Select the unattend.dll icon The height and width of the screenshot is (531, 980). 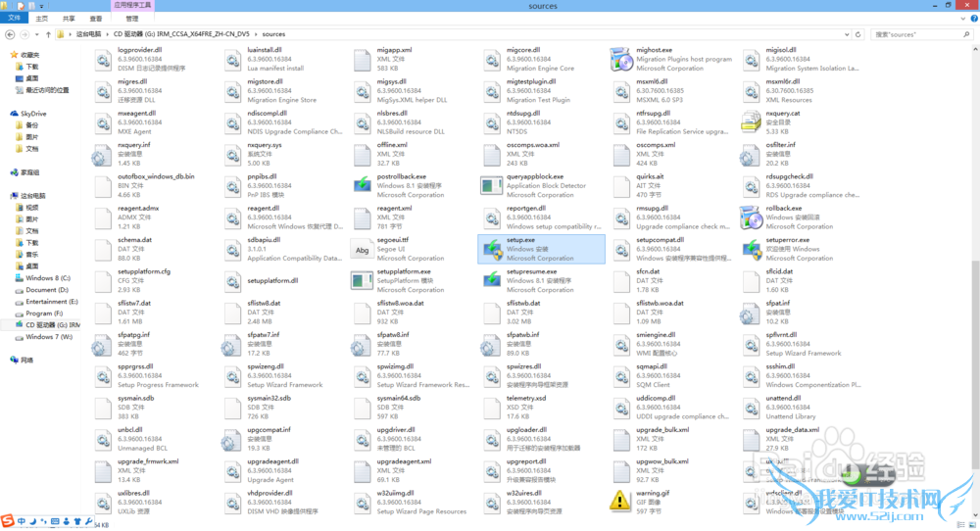[752, 408]
